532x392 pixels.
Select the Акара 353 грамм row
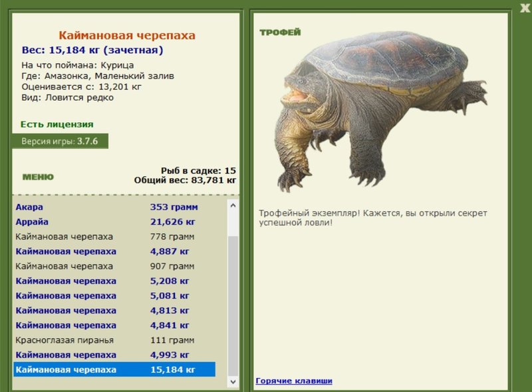coord(114,207)
